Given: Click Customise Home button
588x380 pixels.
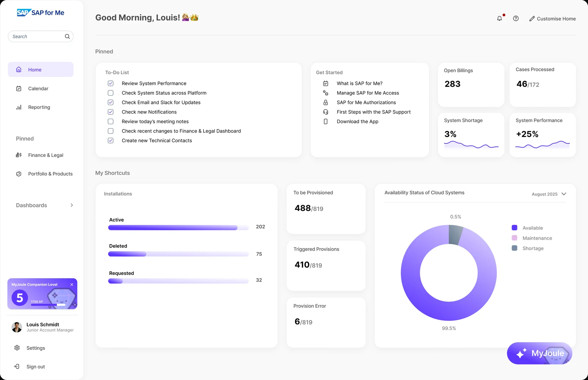Looking at the screenshot, I should [552, 19].
